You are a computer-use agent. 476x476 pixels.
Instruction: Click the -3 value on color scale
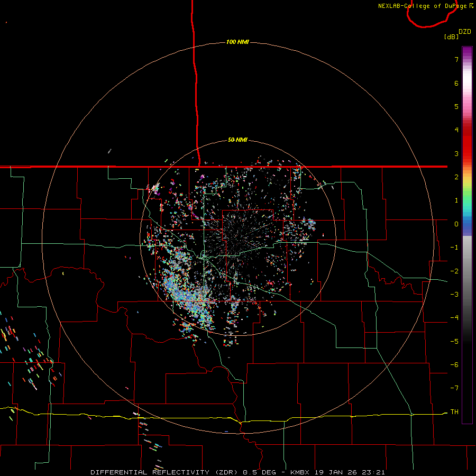[454, 295]
